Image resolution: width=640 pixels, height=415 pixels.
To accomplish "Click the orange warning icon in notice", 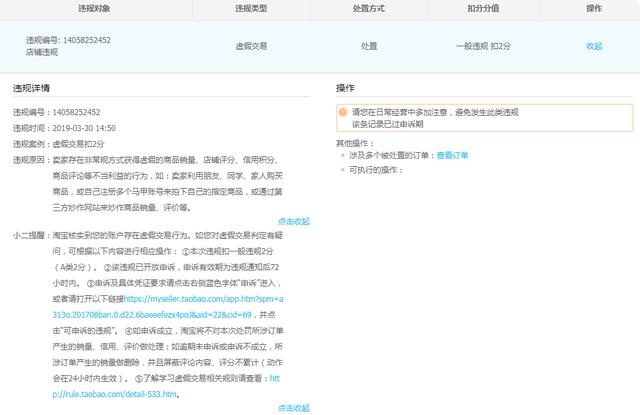I will pos(344,112).
